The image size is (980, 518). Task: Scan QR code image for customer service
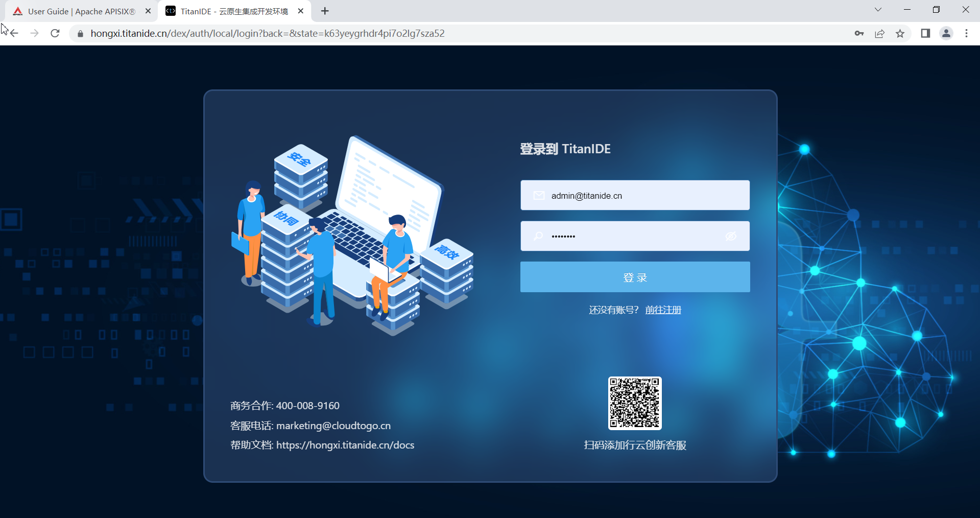(634, 403)
